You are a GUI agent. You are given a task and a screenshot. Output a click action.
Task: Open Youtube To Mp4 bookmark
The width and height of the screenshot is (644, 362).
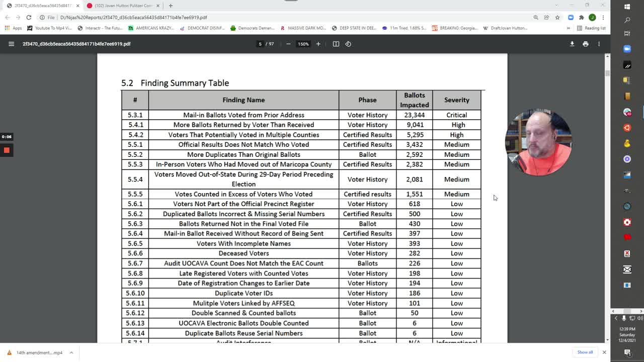(x=50, y=28)
